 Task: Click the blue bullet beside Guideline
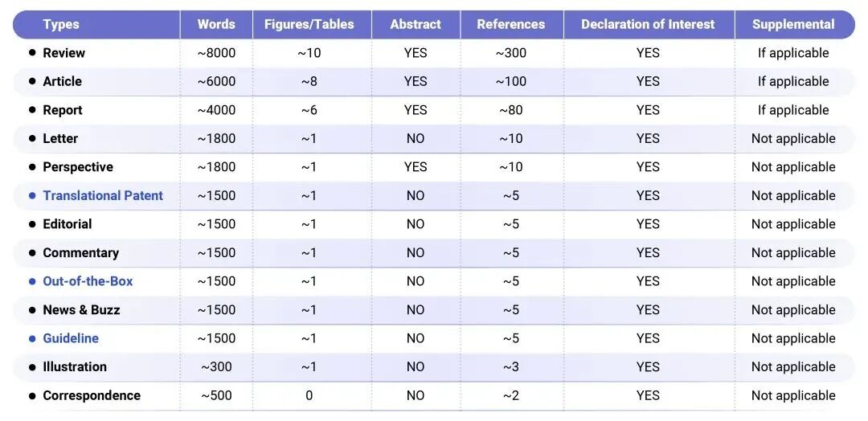coord(32,338)
